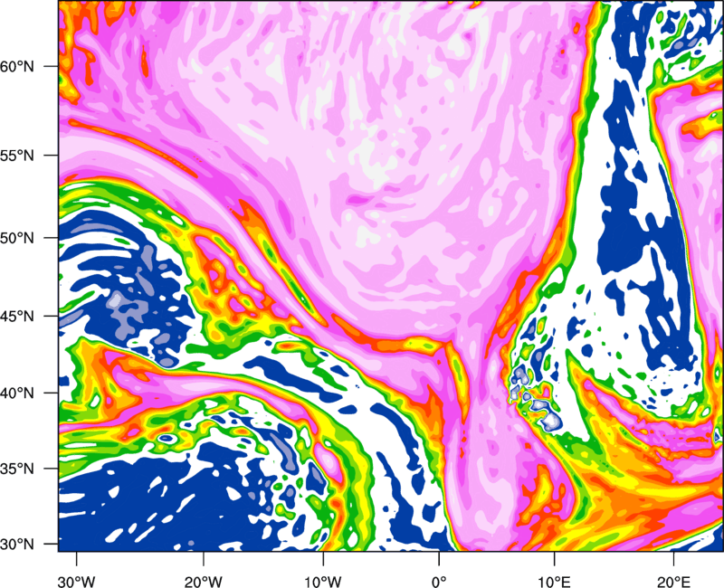Click the 55°N latitude label
The image size is (724, 588).
(17, 155)
